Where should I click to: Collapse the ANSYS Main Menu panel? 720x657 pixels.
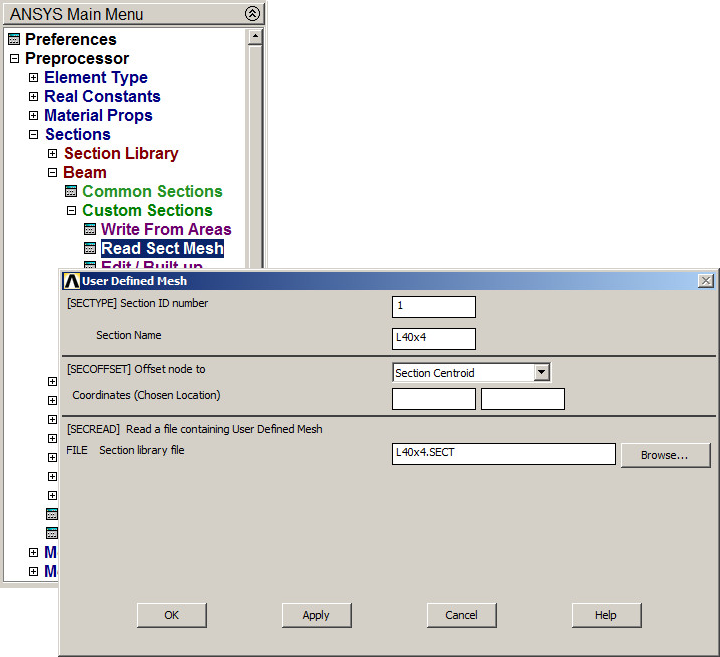[x=252, y=14]
